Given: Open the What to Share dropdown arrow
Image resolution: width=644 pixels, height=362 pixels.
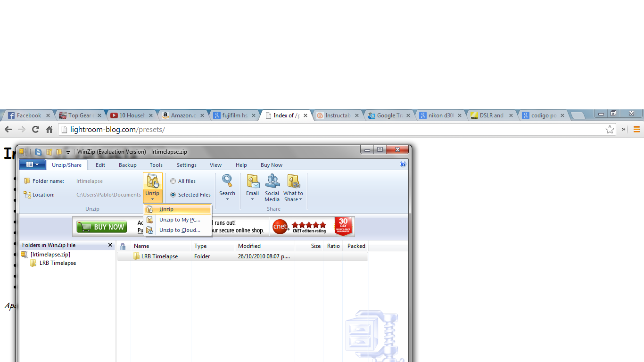Looking at the screenshot, I should point(300,199).
